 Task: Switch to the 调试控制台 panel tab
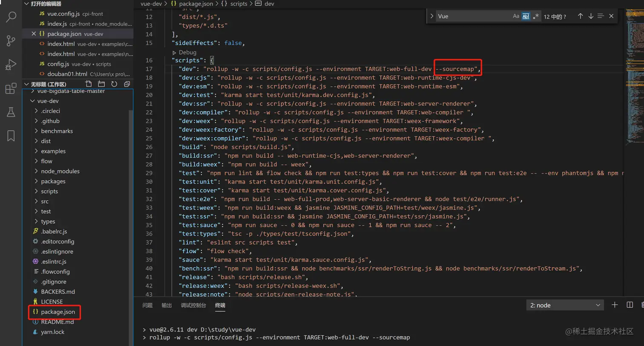click(x=193, y=305)
